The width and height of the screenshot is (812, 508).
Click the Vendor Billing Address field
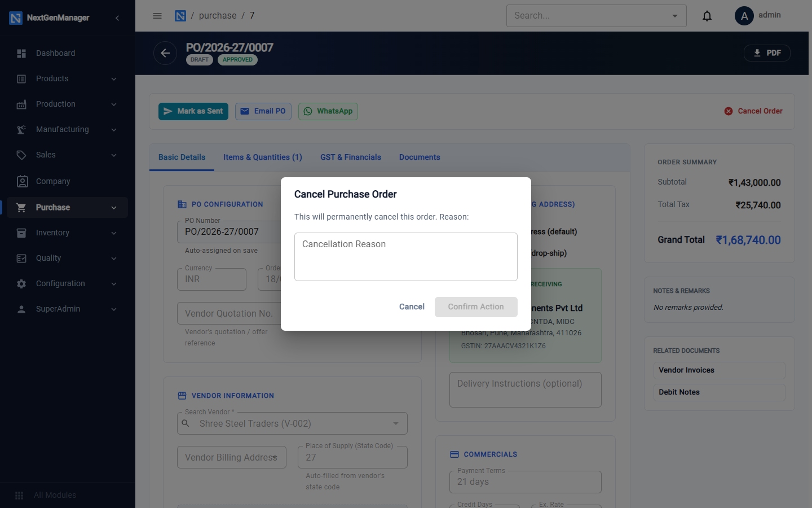tap(232, 457)
